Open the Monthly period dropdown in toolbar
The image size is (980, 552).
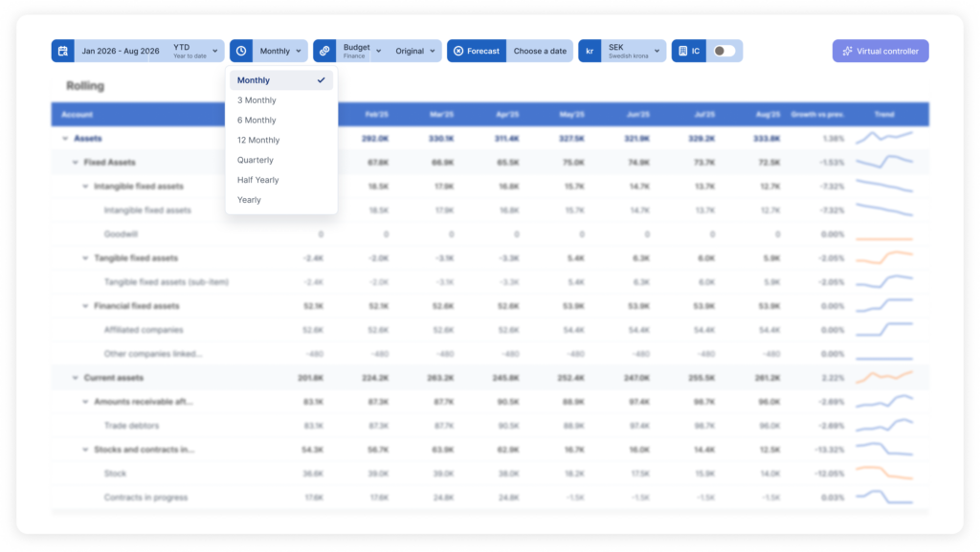[280, 52]
